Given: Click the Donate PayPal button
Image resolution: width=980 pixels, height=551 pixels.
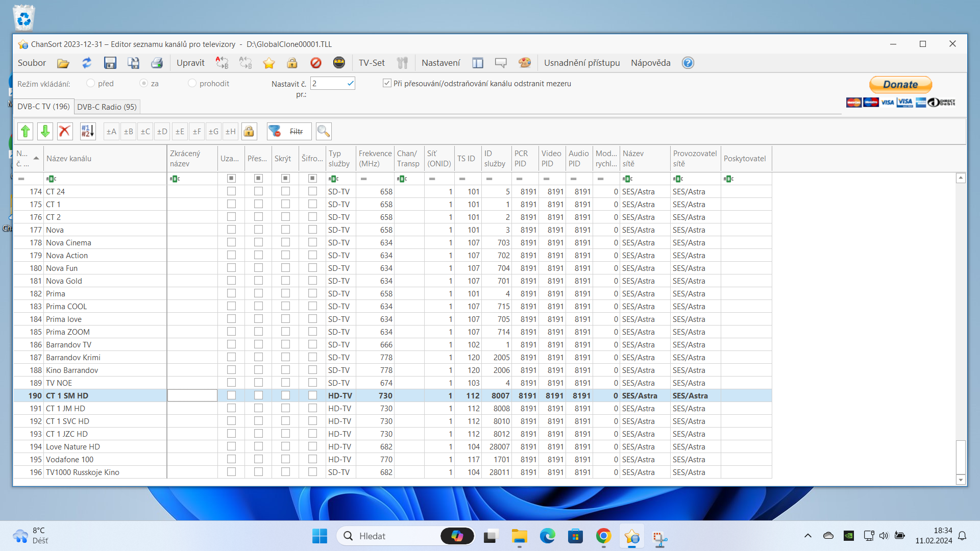Looking at the screenshot, I should 900,84.
